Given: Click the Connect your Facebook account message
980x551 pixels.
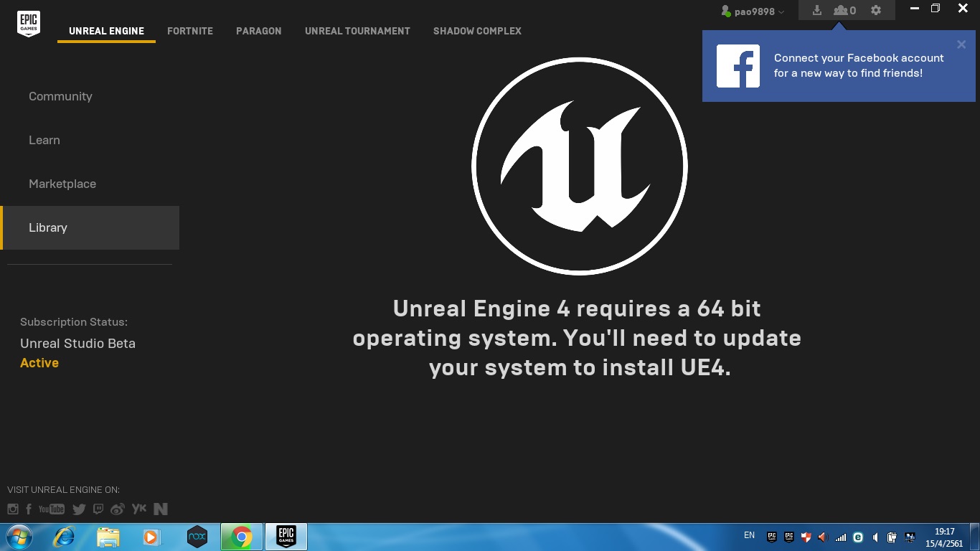Looking at the screenshot, I should click(859, 65).
